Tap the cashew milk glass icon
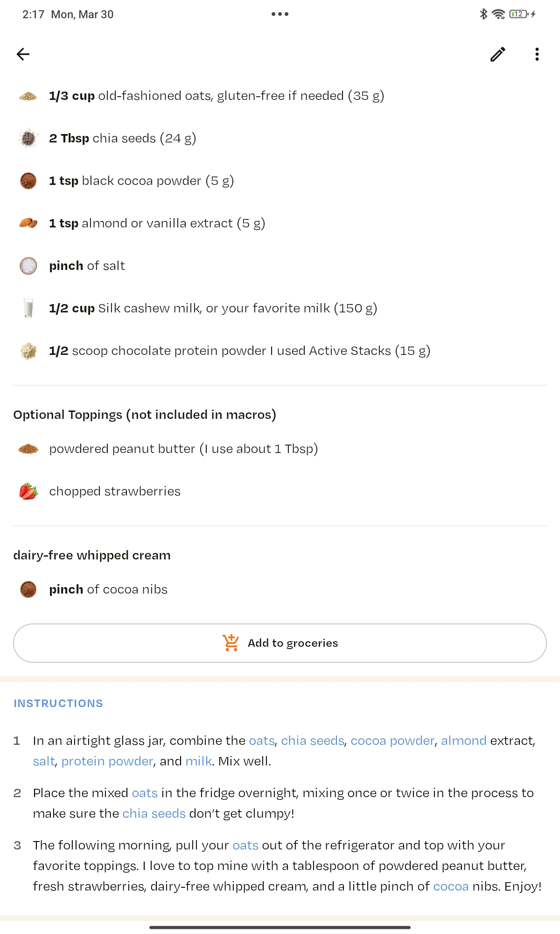The image size is (560, 934). [28, 308]
